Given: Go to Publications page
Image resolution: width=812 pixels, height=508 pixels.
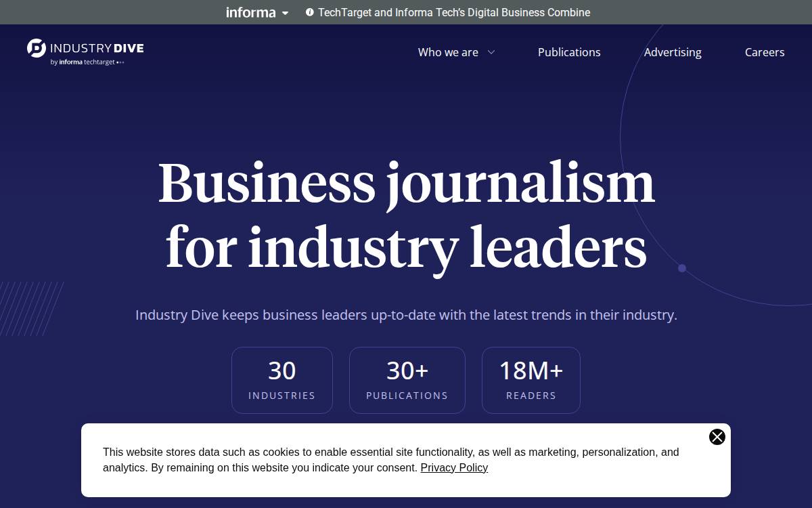Looking at the screenshot, I should point(569,52).
